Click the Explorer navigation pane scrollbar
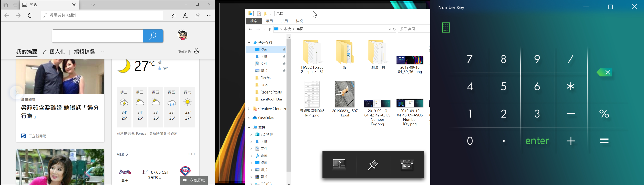 (289, 102)
